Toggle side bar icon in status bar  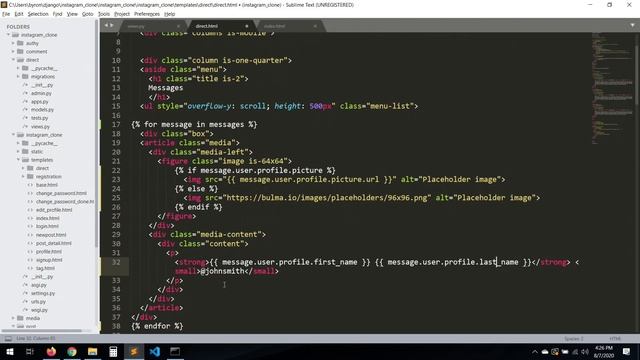(8, 338)
